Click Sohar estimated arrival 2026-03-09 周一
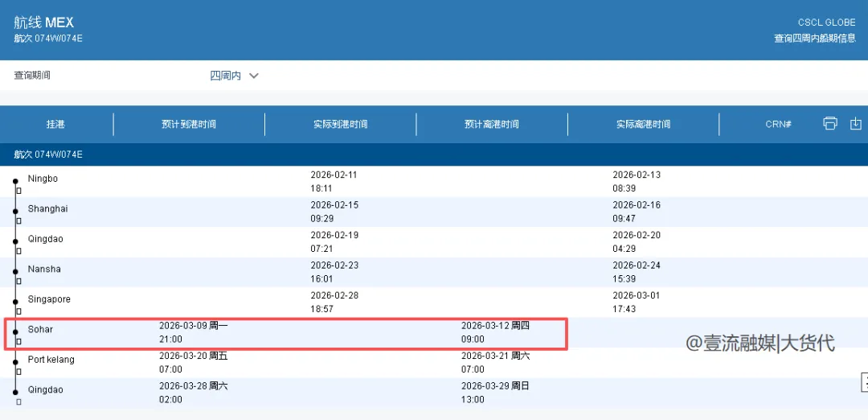 tap(193, 326)
